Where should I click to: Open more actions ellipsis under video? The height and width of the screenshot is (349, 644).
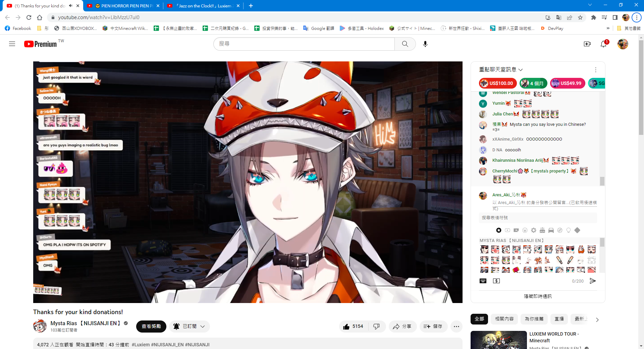click(x=457, y=327)
